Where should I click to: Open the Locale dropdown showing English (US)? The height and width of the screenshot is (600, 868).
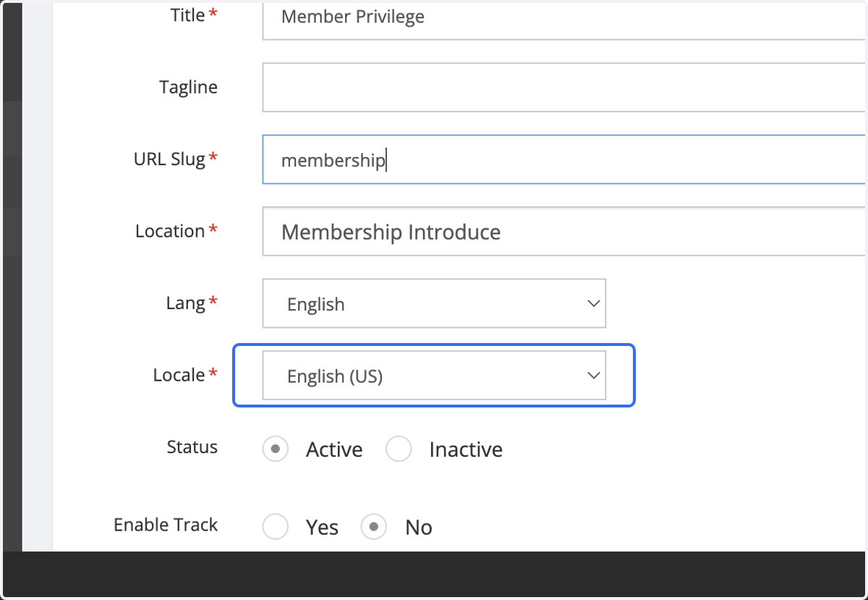pyautogui.click(x=434, y=375)
